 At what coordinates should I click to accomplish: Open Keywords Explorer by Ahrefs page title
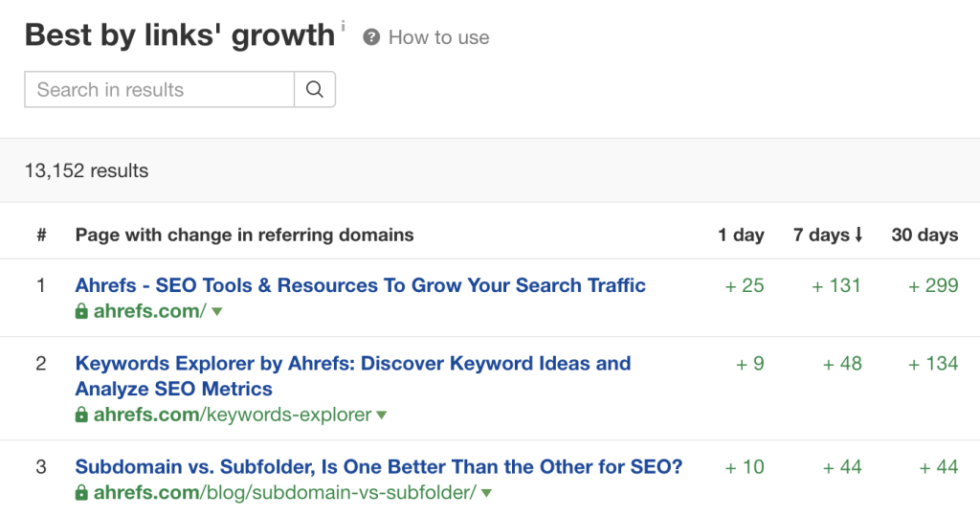click(x=352, y=364)
